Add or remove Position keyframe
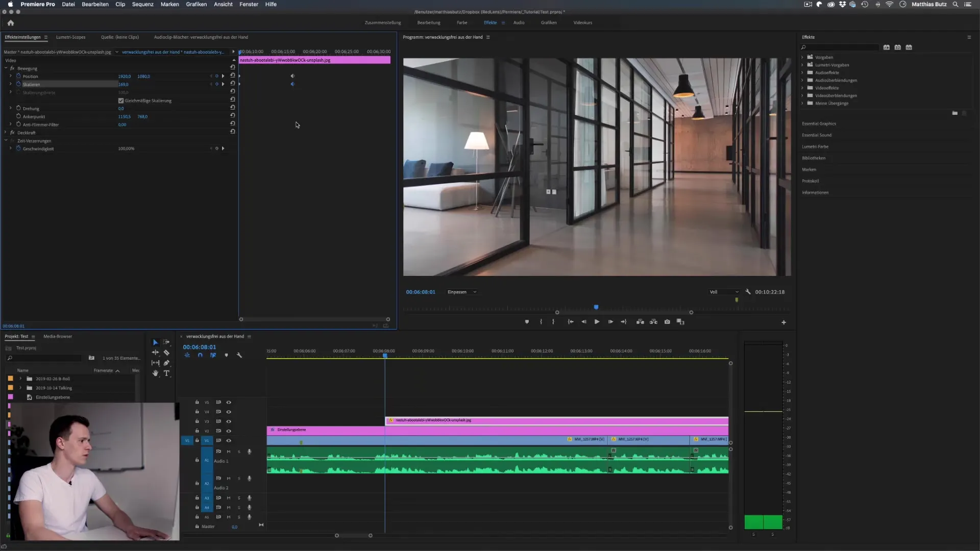The width and height of the screenshot is (980, 551). click(216, 76)
